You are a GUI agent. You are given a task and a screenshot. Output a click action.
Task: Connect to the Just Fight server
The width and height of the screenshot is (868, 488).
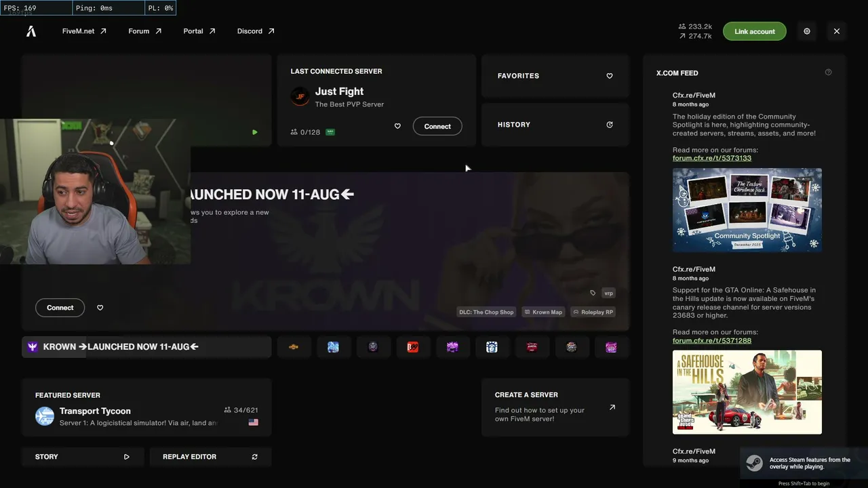437,126
